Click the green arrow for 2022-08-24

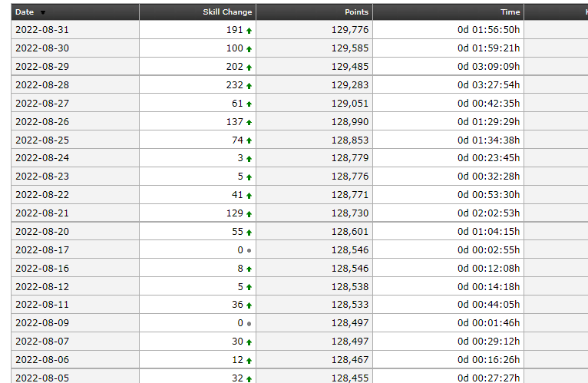pos(249,159)
